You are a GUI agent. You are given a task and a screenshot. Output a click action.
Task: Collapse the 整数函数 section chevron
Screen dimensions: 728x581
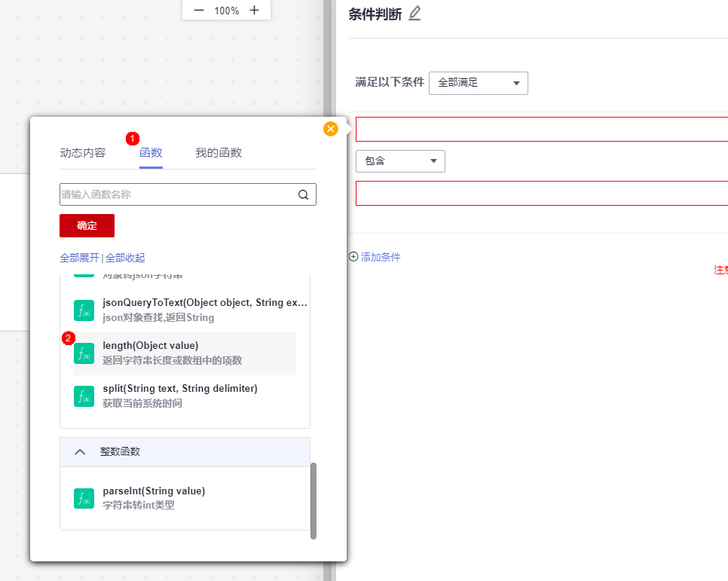coord(80,451)
